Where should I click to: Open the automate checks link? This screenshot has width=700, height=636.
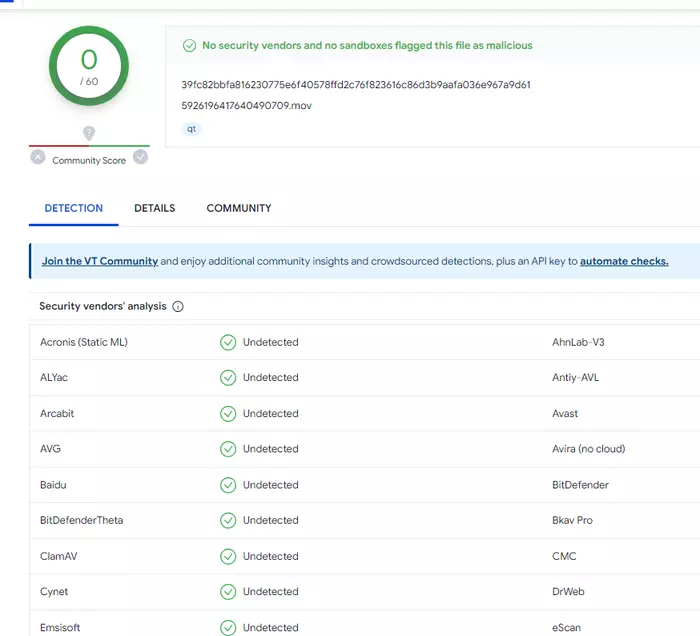pos(624,261)
